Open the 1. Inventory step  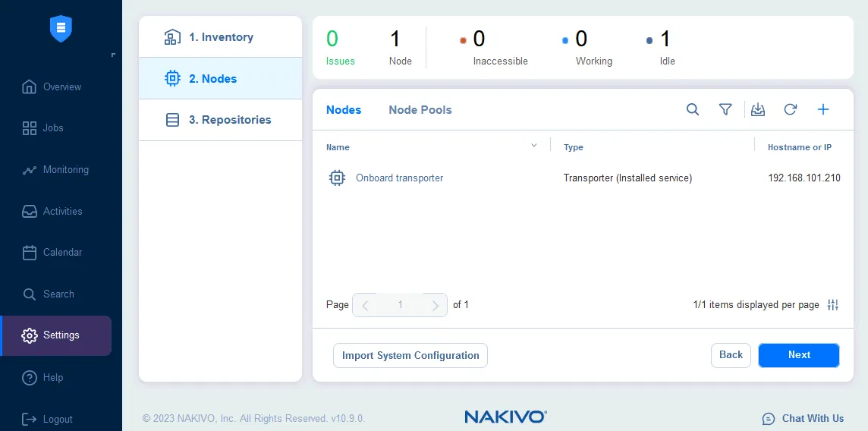[220, 37]
